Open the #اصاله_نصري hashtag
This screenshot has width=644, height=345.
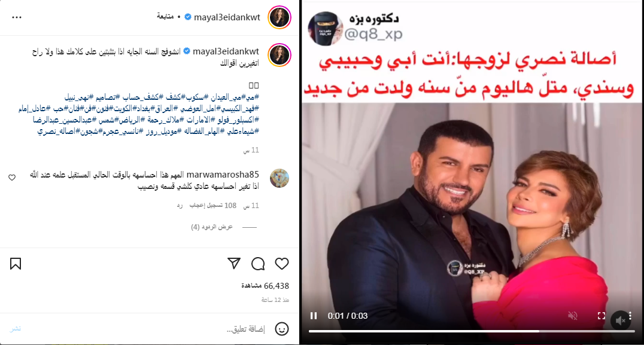(x=56, y=132)
